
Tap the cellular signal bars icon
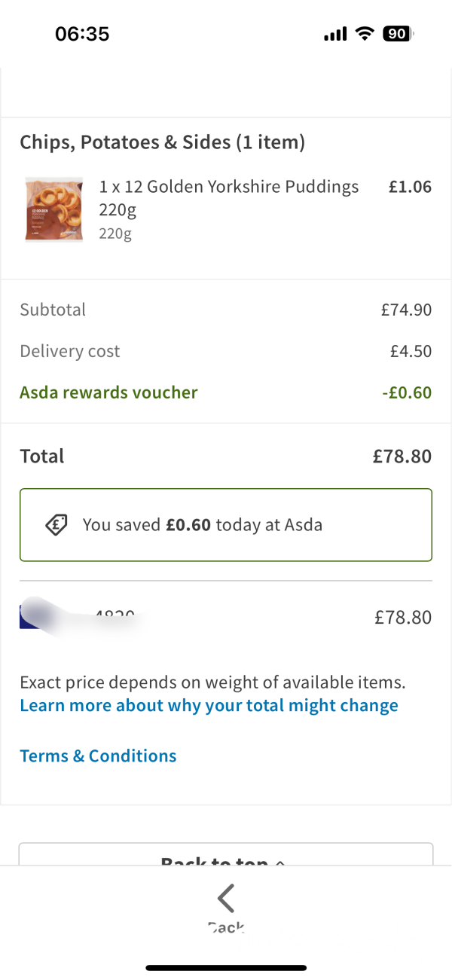tap(335, 35)
